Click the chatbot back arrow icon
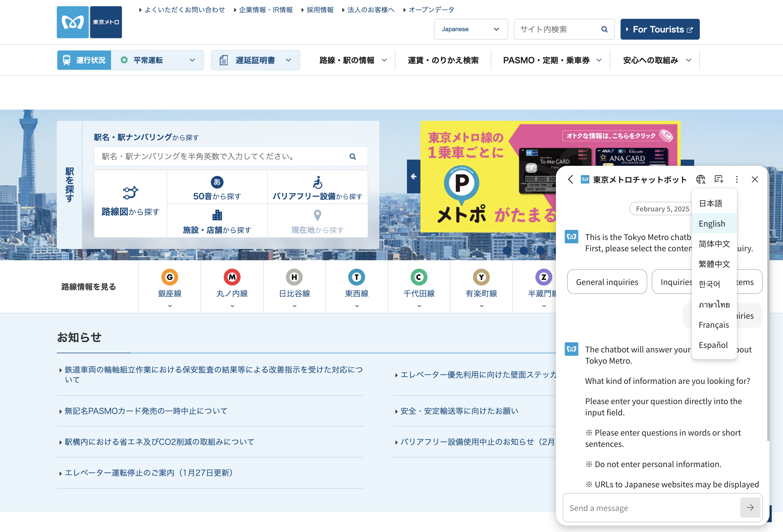Screen dimensions: 783x532 570,179
